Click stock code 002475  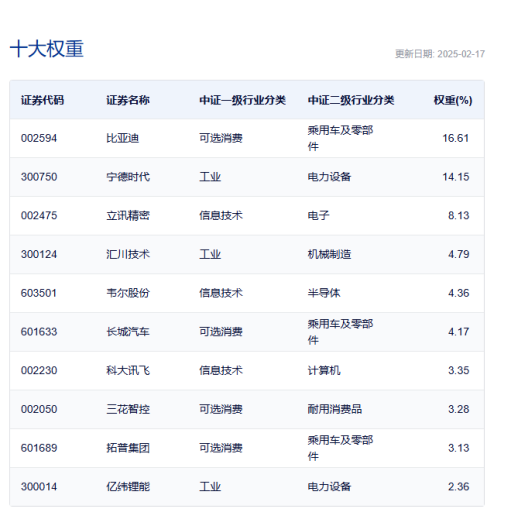pos(39,216)
